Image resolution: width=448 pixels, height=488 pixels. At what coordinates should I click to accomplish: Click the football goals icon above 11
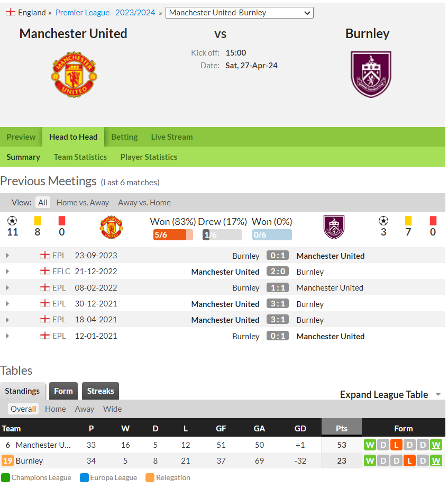pyautogui.click(x=12, y=221)
